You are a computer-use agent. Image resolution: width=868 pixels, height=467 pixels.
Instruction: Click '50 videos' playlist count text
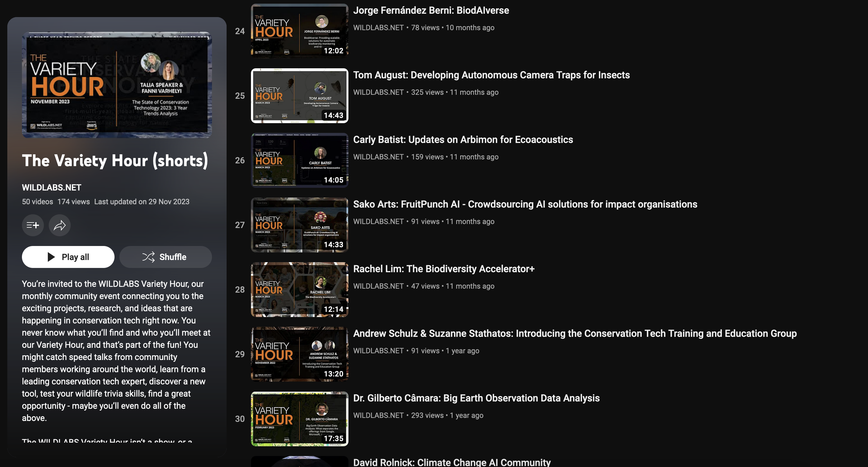37,201
